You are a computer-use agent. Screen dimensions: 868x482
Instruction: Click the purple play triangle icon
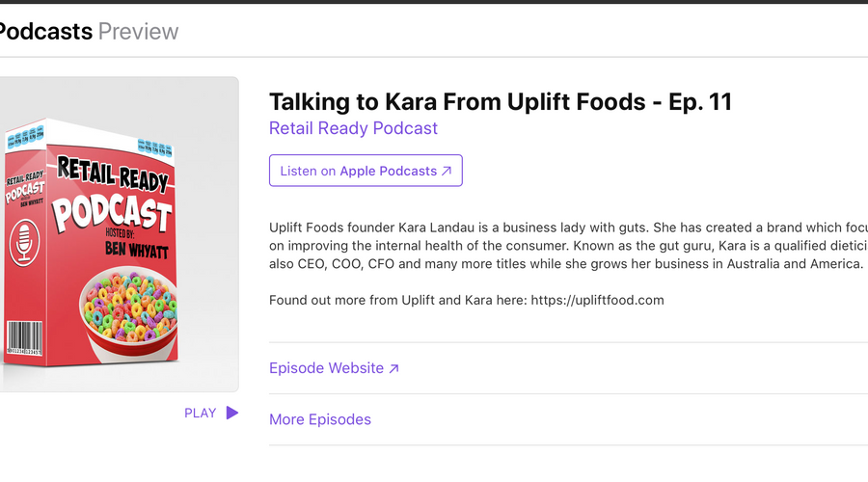coord(232,413)
